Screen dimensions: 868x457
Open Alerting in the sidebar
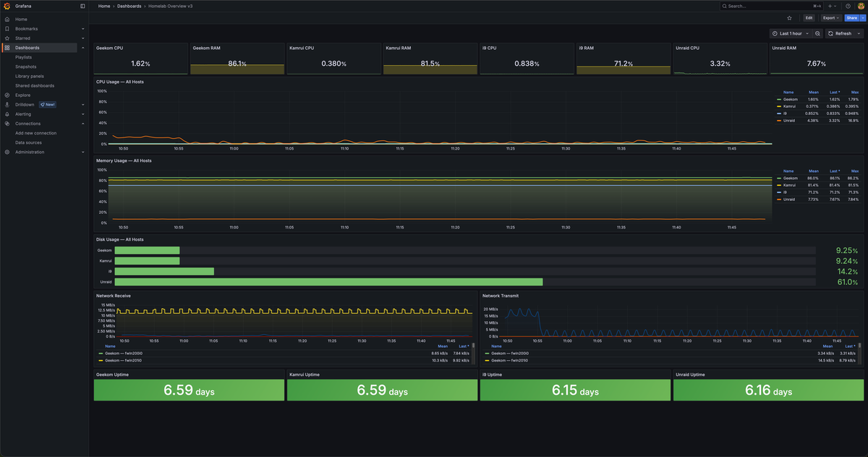tap(23, 114)
